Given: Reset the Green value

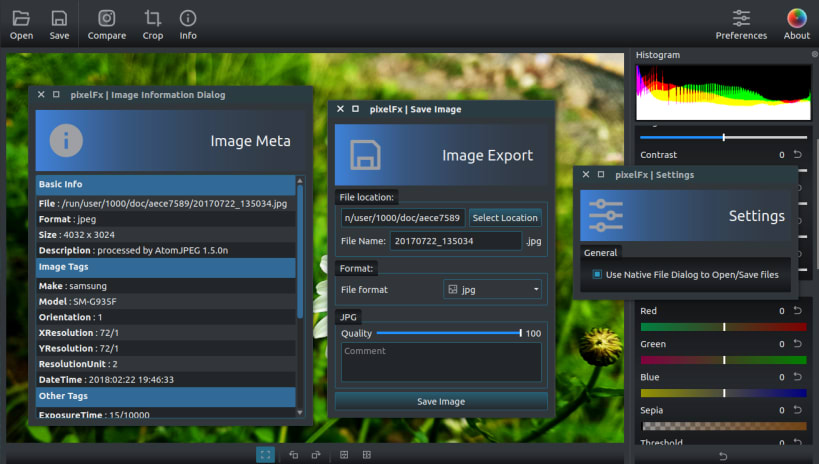Looking at the screenshot, I should (798, 343).
